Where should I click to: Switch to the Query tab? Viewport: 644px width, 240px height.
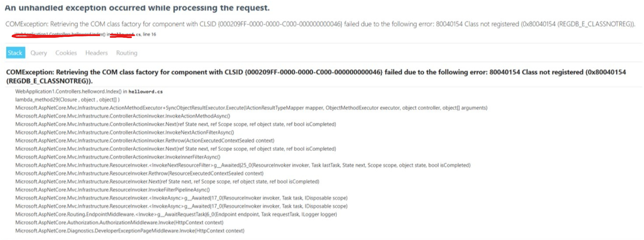coord(39,53)
